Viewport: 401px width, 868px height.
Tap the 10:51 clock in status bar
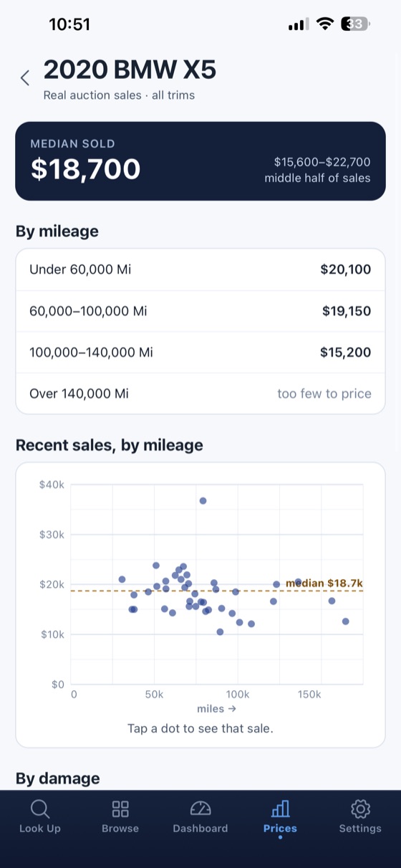click(x=69, y=24)
